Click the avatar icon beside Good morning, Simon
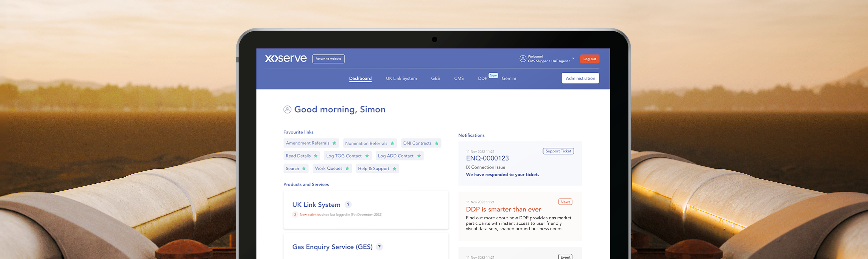This screenshot has height=259, width=868. point(287,109)
